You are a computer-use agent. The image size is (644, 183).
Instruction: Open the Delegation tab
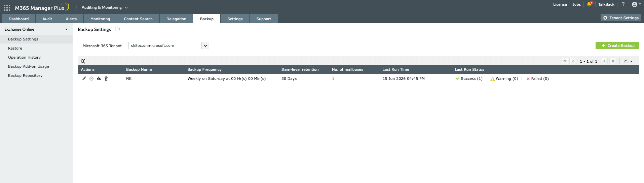[176, 19]
